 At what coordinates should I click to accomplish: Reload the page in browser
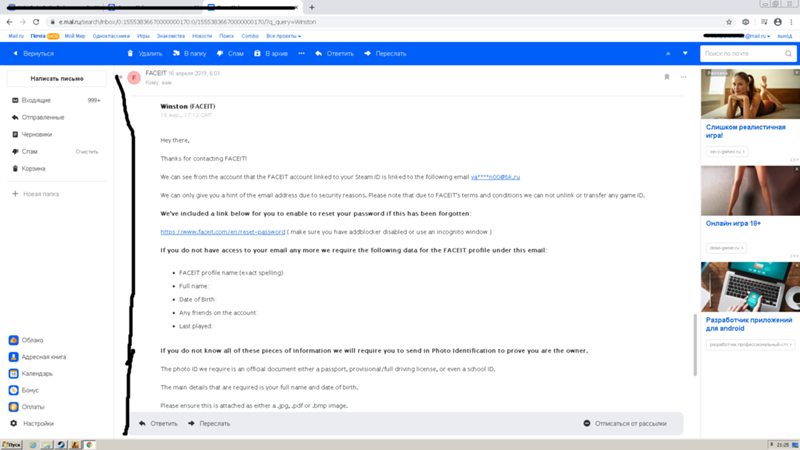(36, 22)
